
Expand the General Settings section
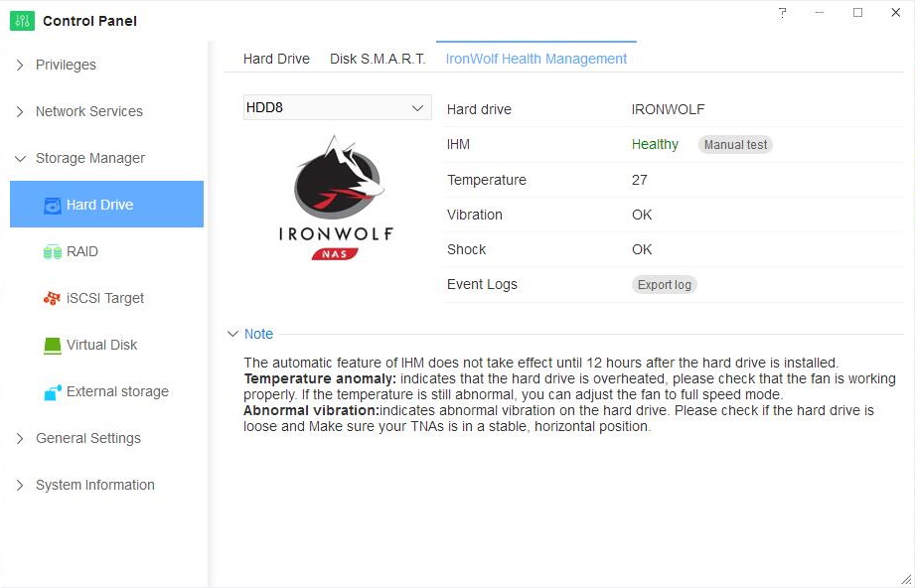pyautogui.click(x=20, y=438)
